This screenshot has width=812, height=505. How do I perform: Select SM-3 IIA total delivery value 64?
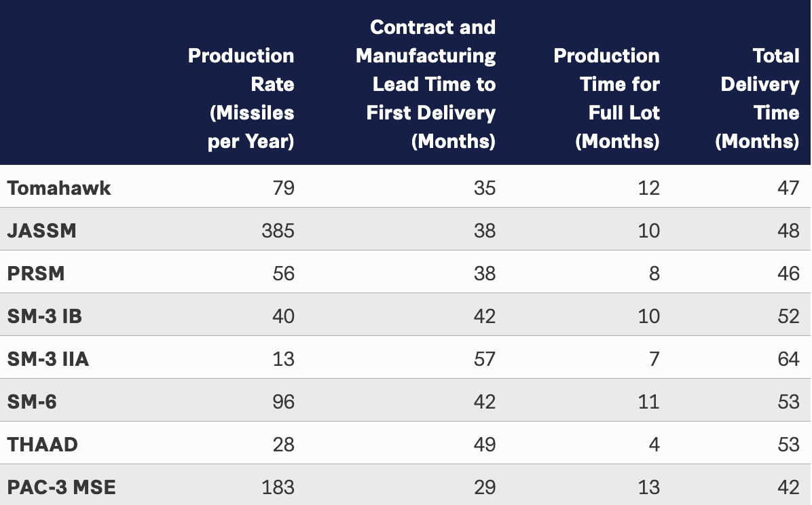pos(789,359)
